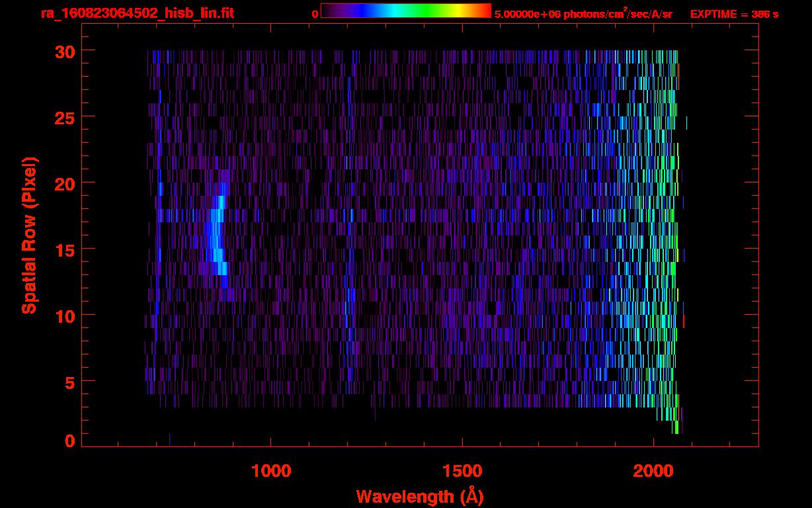Image resolution: width=812 pixels, height=508 pixels.
Task: Click the x-axis tick label 1500
Action: 462,471
